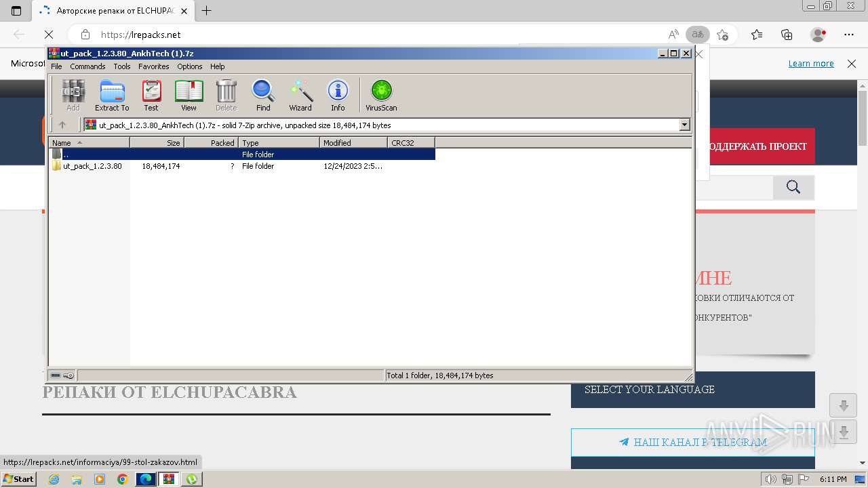
Task: Show archive Info icon
Action: point(338,95)
